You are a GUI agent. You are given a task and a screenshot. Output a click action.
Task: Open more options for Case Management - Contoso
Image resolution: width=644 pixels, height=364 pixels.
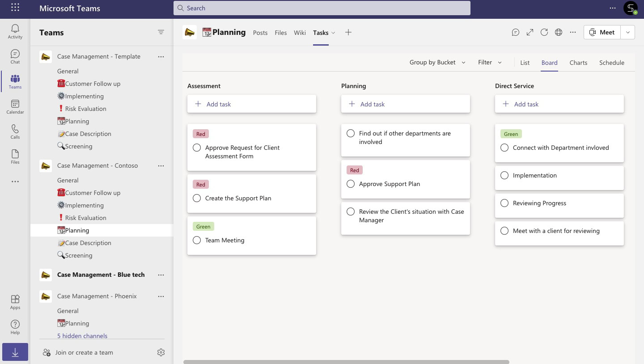pos(161,165)
